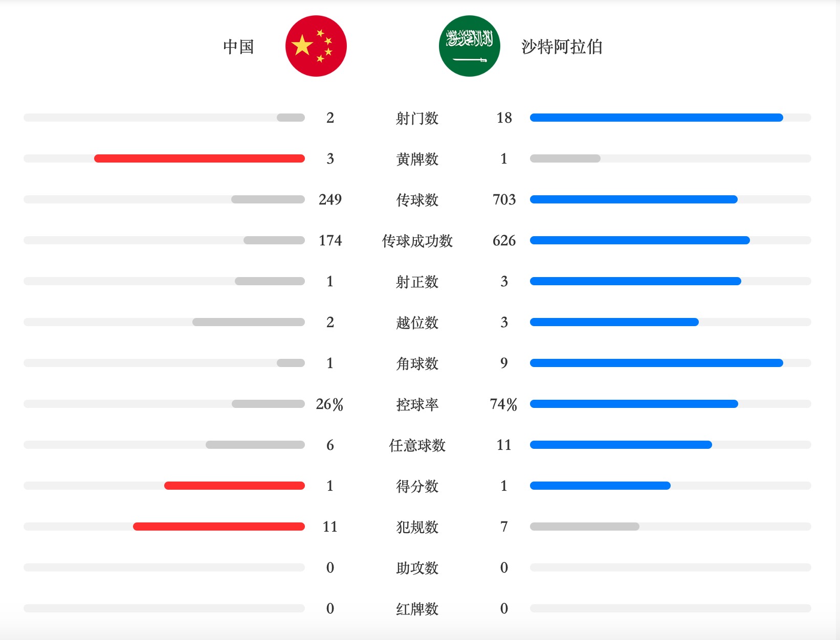
Task: Click the Saudi Arabia flag icon
Action: pos(470,46)
